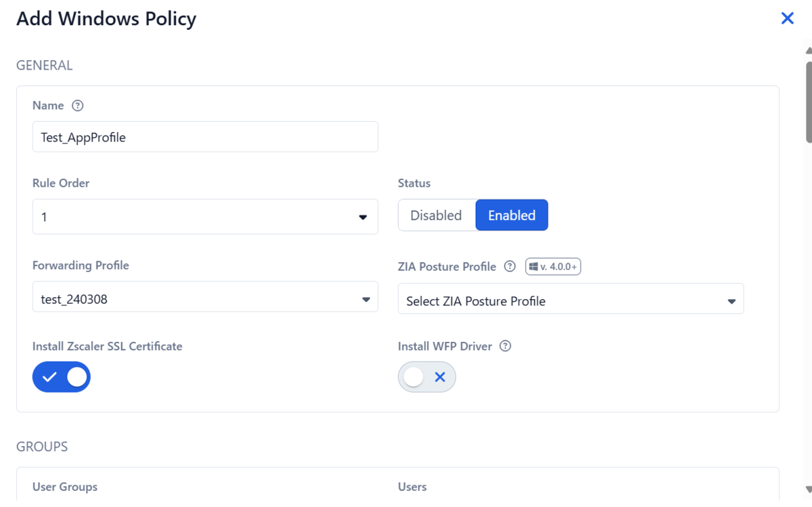This screenshot has width=812, height=507.
Task: Click the blue X close icon
Action: 787,18
